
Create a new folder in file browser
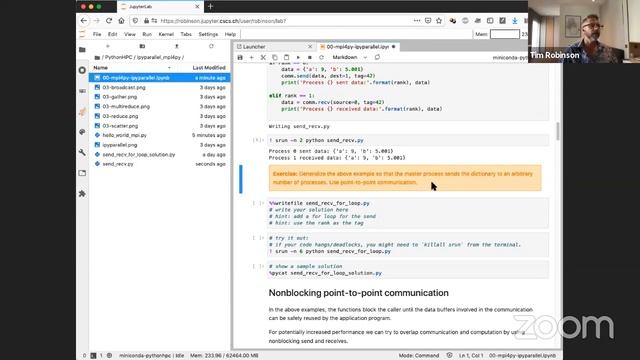[142, 47]
